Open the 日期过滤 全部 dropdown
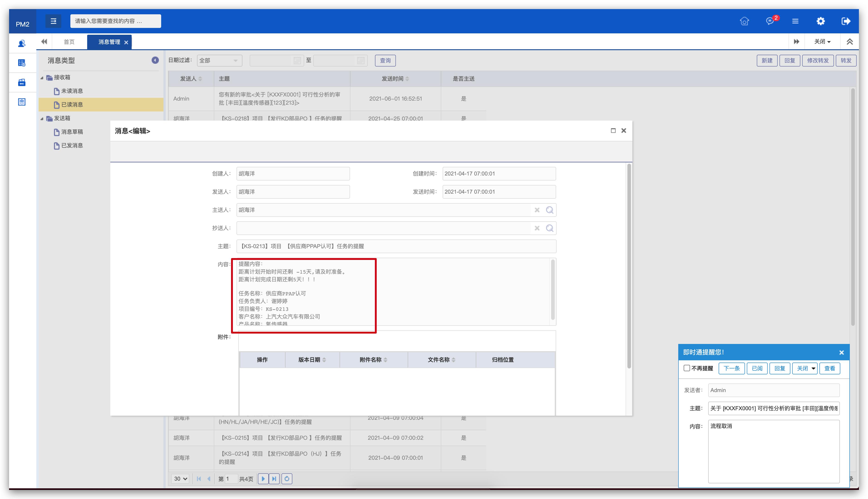 219,61
